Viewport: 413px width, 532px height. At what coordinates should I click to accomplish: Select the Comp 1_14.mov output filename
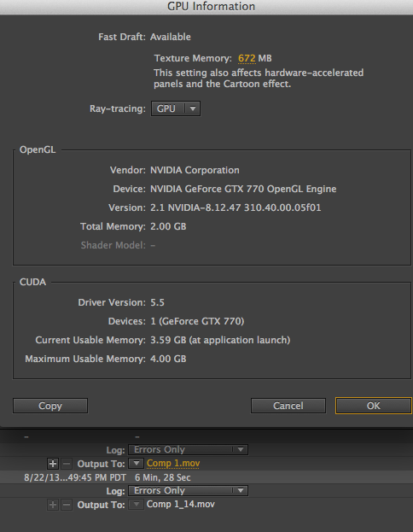tap(180, 504)
